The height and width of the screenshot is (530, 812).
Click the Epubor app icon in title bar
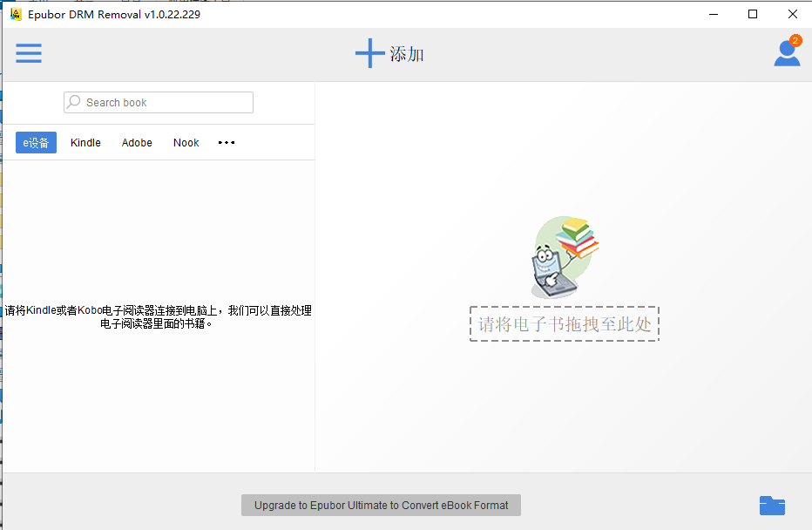click(16, 15)
